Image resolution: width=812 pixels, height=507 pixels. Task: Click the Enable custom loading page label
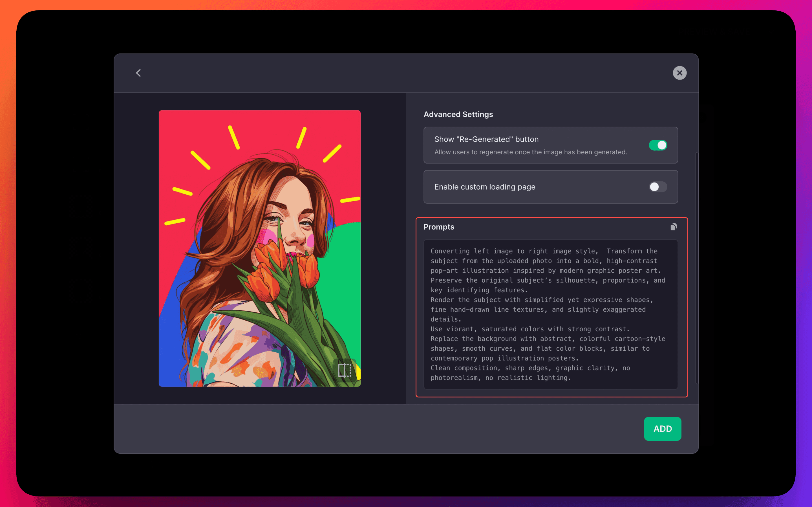click(x=484, y=187)
